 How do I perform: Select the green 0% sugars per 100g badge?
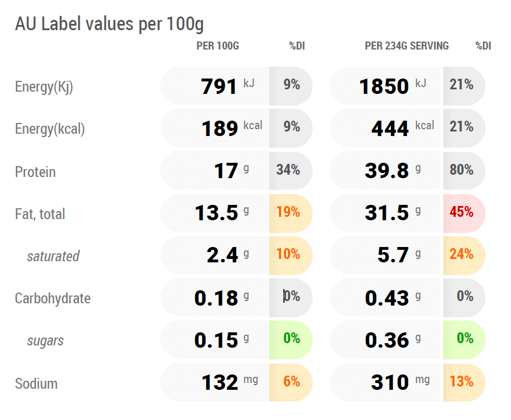pyautogui.click(x=291, y=340)
